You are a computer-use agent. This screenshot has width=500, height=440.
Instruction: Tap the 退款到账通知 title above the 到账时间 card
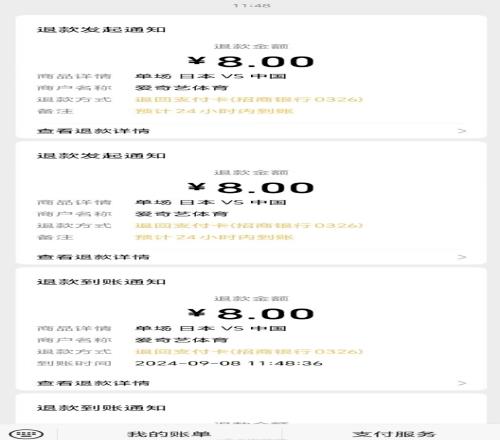(x=101, y=282)
